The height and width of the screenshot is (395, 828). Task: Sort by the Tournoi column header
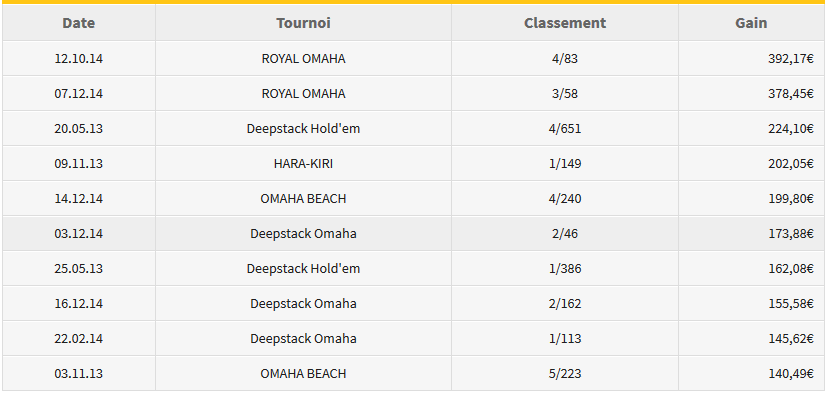pos(303,23)
